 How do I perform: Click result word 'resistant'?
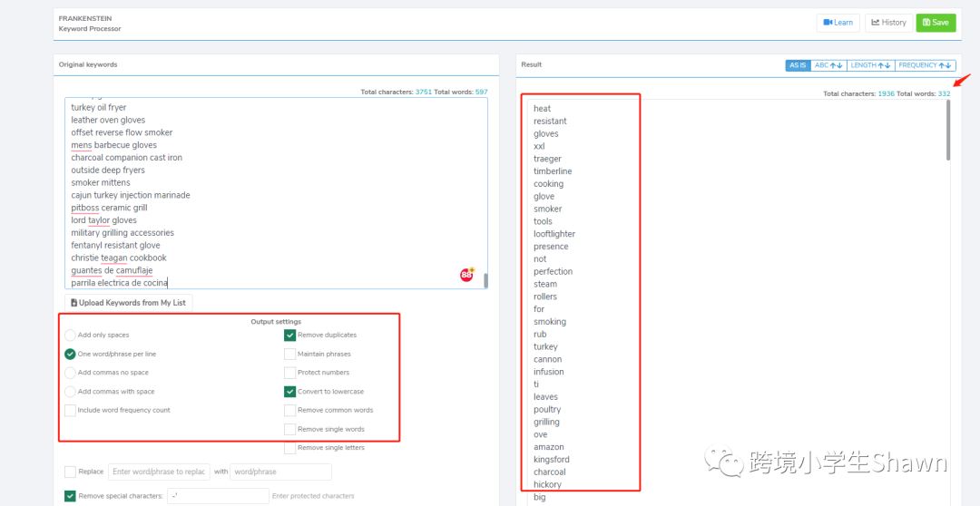[550, 122]
